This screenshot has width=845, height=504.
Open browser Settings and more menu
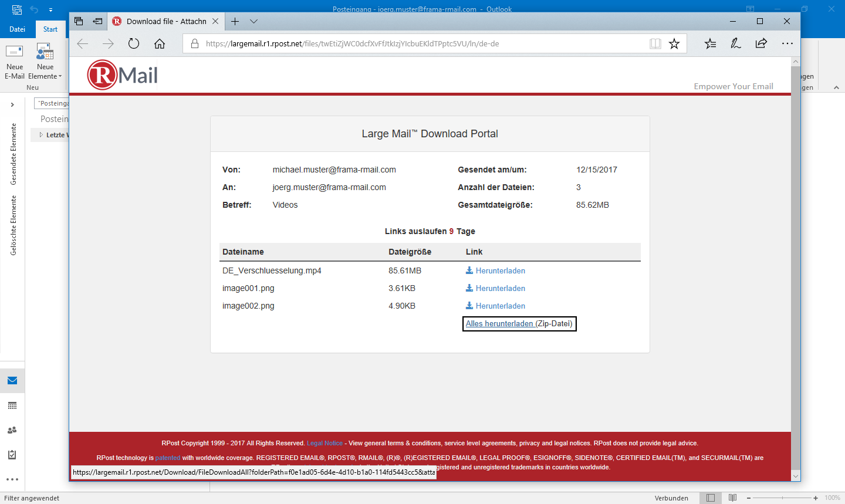tap(787, 43)
